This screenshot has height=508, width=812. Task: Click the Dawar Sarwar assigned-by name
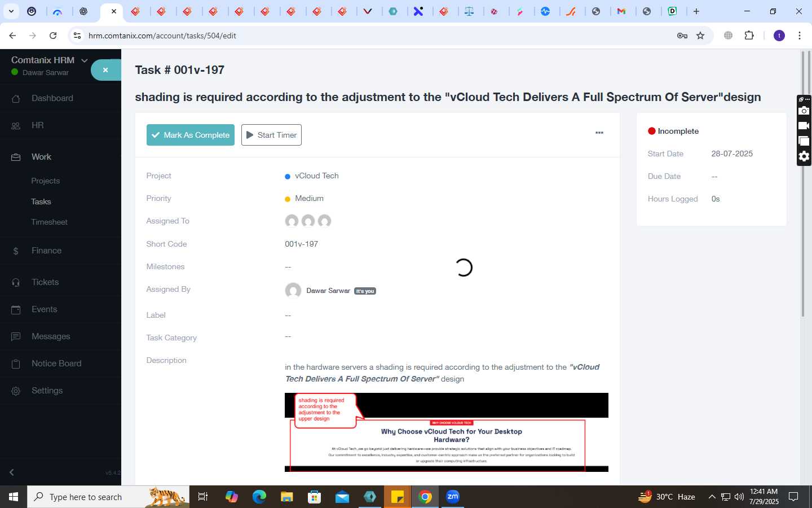coord(328,291)
